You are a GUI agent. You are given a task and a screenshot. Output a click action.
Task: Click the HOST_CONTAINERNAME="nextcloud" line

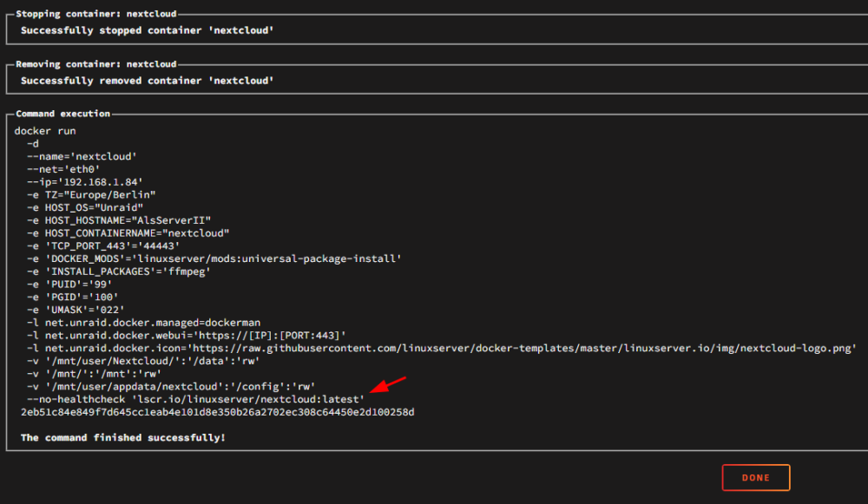pos(128,232)
